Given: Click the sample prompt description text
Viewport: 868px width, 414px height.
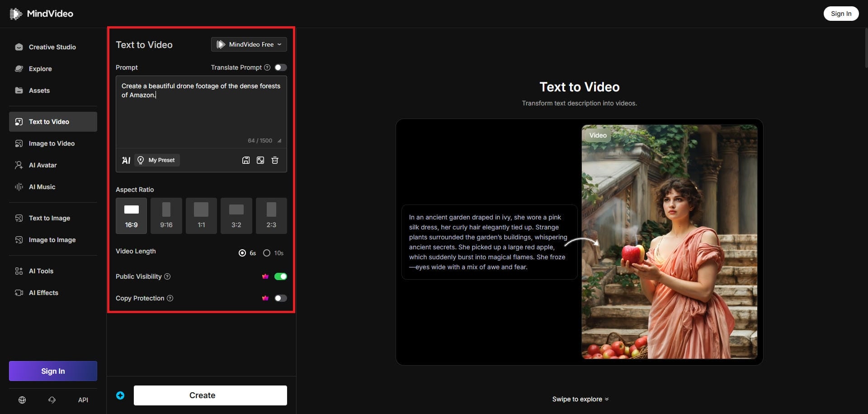Looking at the screenshot, I should [x=488, y=242].
